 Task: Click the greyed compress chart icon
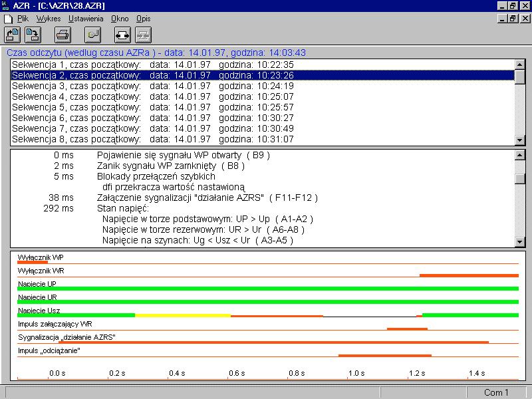(143, 35)
